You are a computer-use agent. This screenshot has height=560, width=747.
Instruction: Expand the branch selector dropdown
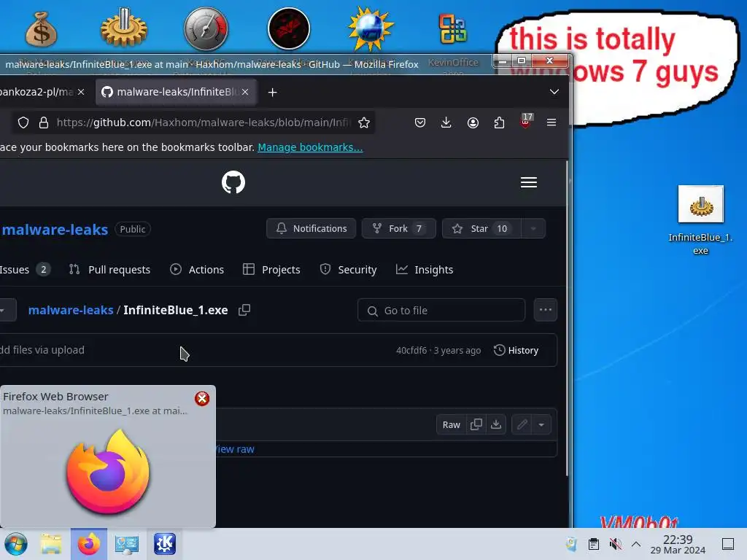click(x=7, y=310)
